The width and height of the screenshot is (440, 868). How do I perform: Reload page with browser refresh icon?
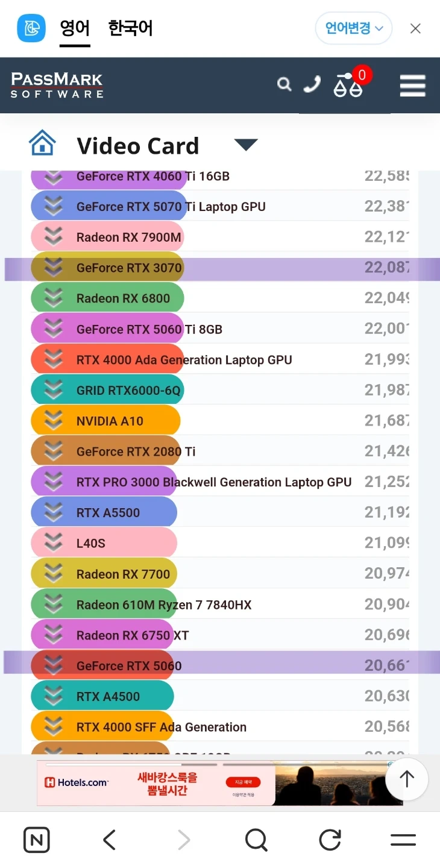tap(330, 840)
